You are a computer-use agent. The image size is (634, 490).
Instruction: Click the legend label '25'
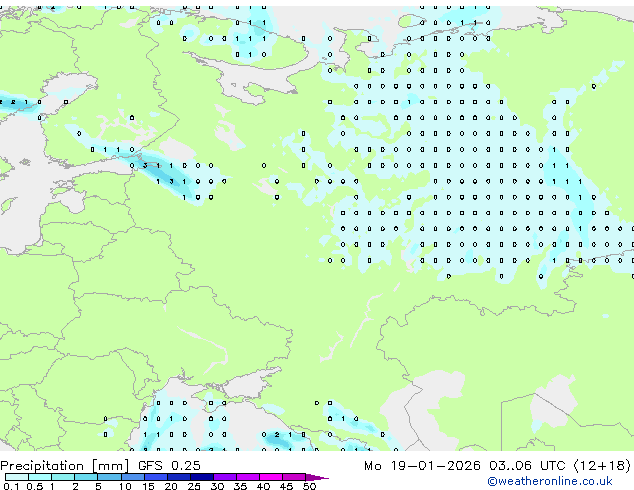[194, 486]
